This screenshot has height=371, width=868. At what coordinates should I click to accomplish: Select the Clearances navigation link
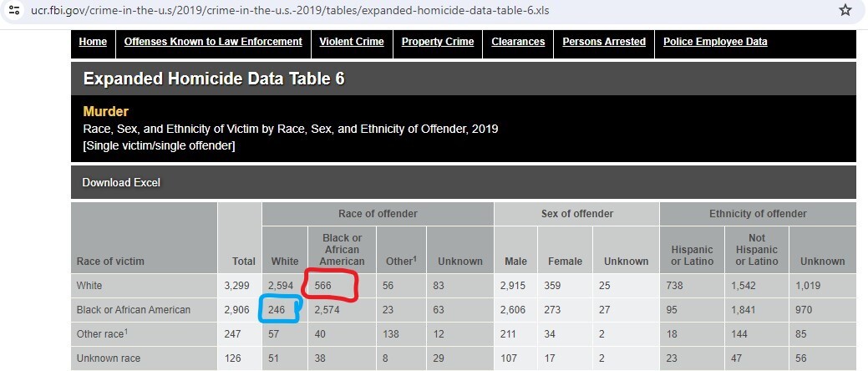518,42
